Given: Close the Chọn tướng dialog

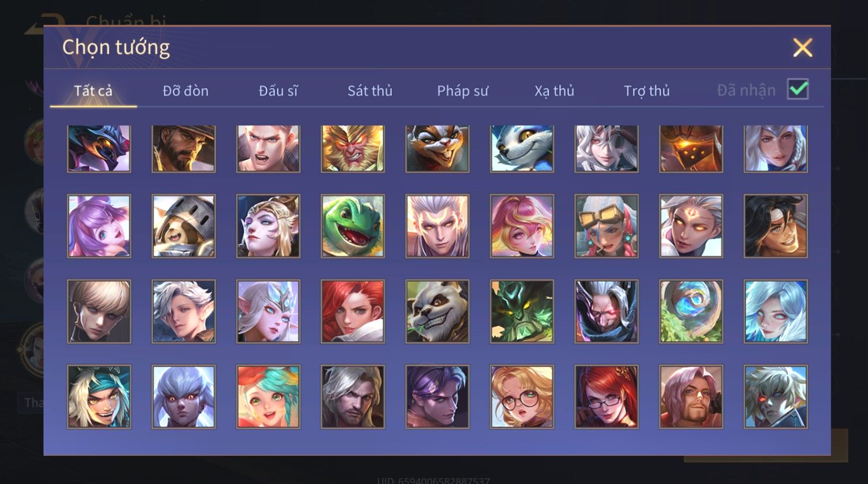Looking at the screenshot, I should coord(802,47).
